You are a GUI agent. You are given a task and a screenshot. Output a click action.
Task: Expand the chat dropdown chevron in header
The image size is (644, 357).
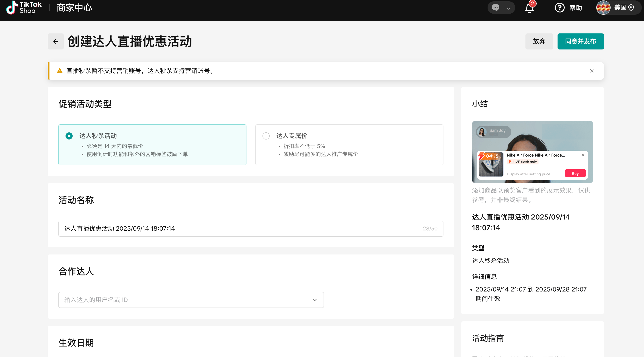tap(508, 8)
